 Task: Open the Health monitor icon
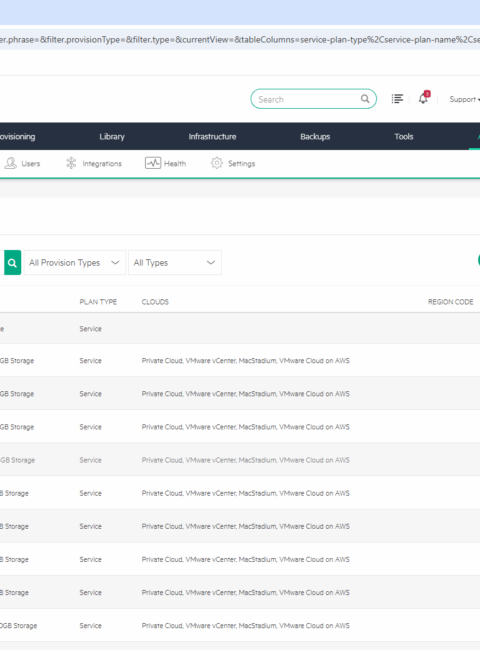coord(153,163)
